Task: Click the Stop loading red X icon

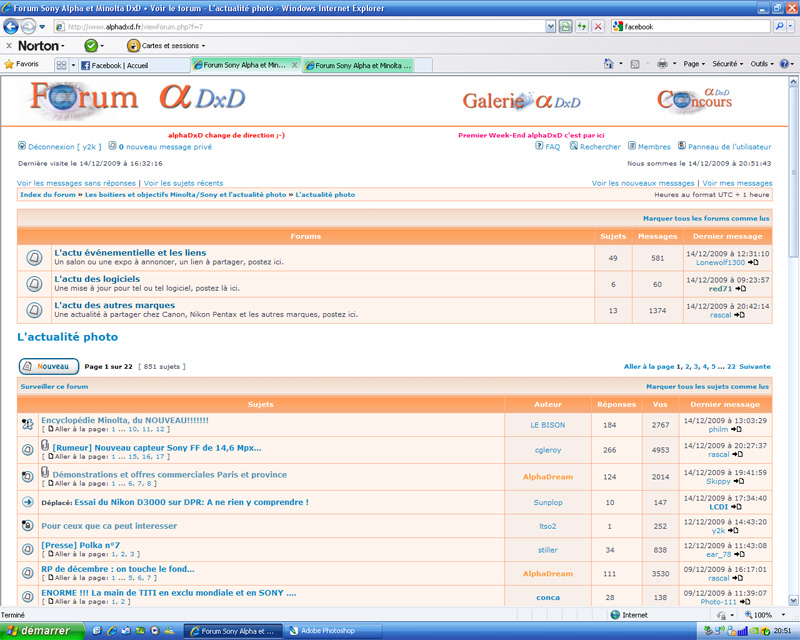Action: (598, 26)
